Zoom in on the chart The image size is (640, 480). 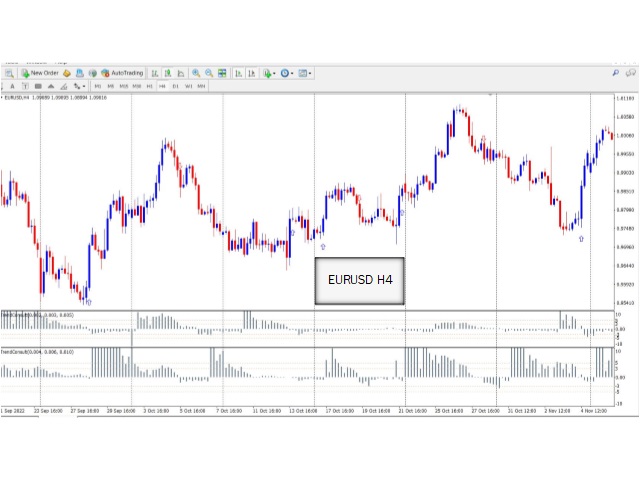196,73
